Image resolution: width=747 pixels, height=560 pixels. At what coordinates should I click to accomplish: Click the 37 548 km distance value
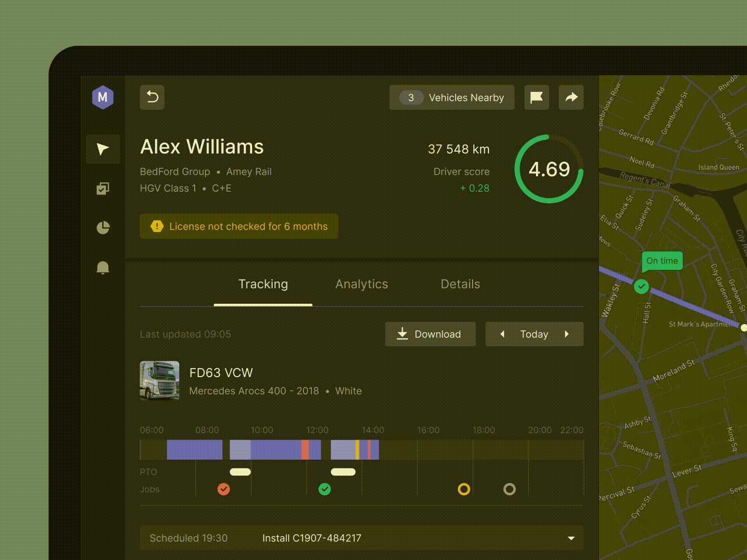[458, 149]
